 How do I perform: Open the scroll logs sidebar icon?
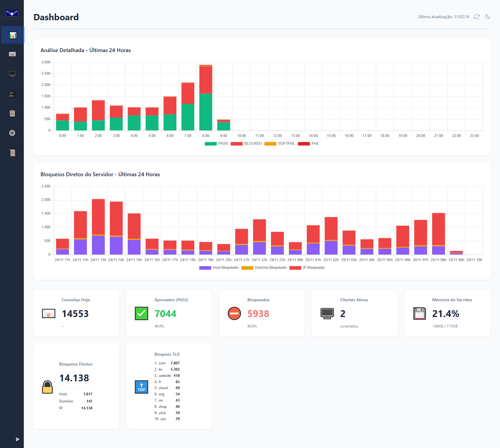pos(12,153)
